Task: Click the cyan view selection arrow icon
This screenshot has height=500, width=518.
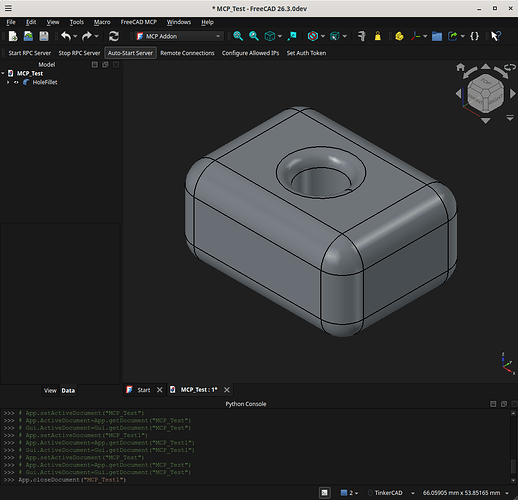Action: point(292,36)
